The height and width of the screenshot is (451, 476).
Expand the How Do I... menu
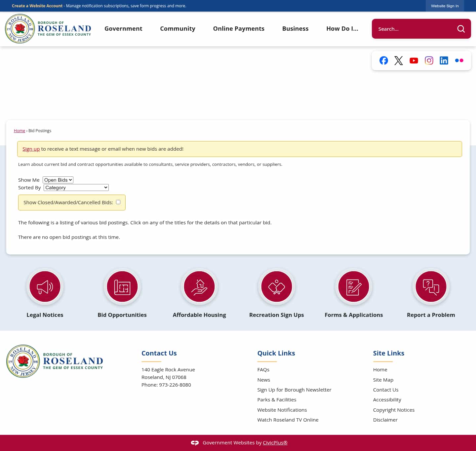342,29
